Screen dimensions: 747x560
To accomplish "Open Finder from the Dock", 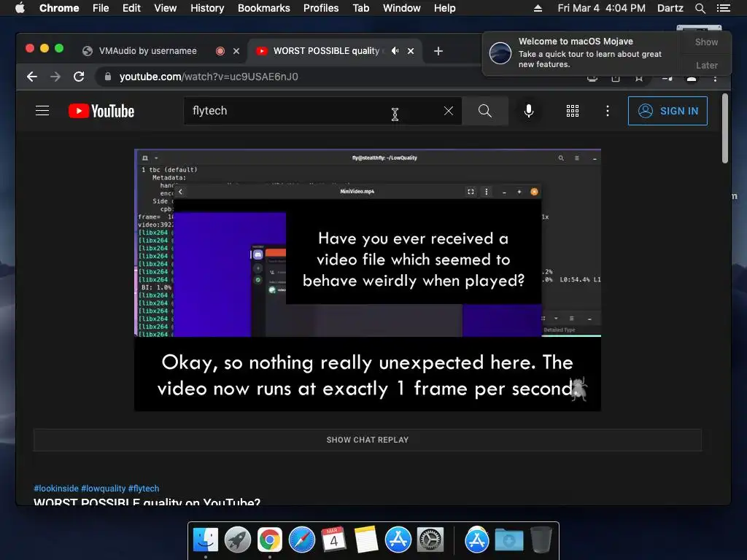I will pyautogui.click(x=206, y=540).
